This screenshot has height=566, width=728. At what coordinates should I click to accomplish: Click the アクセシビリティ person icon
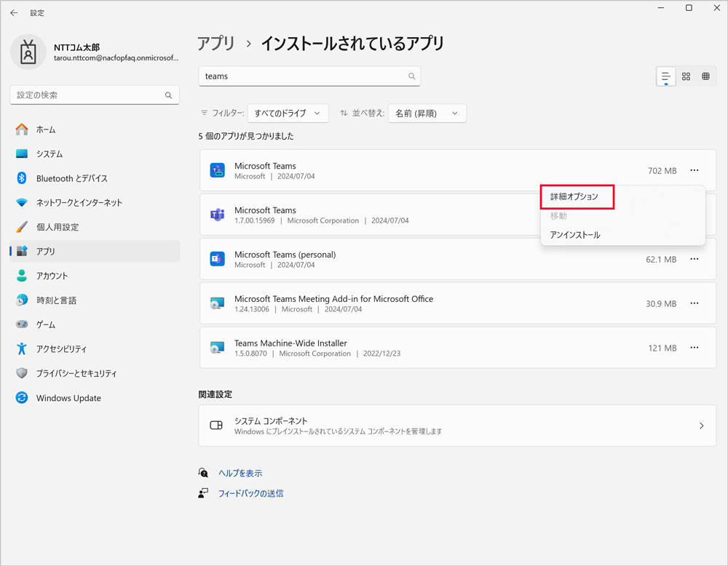21,348
